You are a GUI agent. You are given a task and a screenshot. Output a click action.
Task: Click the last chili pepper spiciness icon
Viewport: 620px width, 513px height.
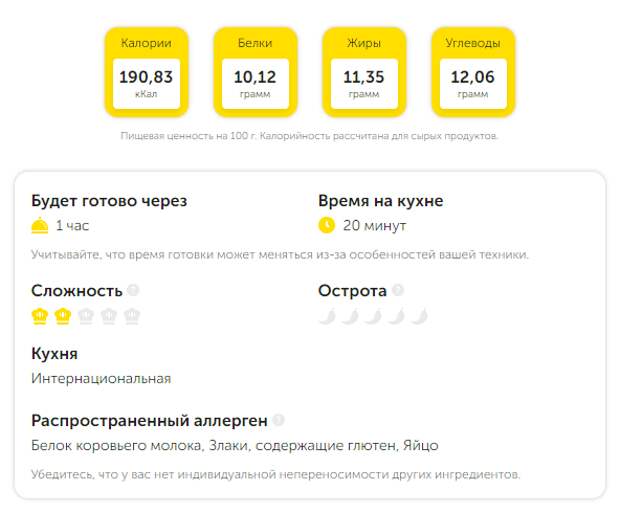coord(419,316)
